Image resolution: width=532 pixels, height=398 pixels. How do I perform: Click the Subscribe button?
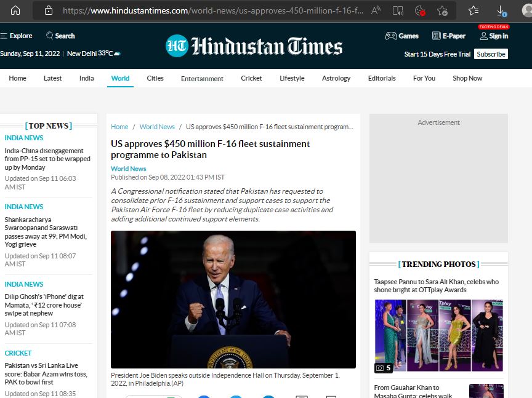click(491, 54)
